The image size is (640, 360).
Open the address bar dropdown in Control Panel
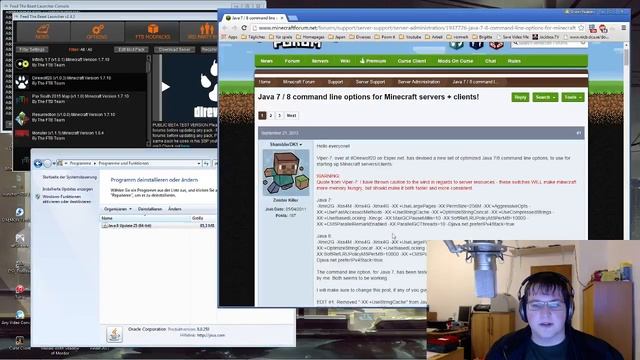[198, 163]
